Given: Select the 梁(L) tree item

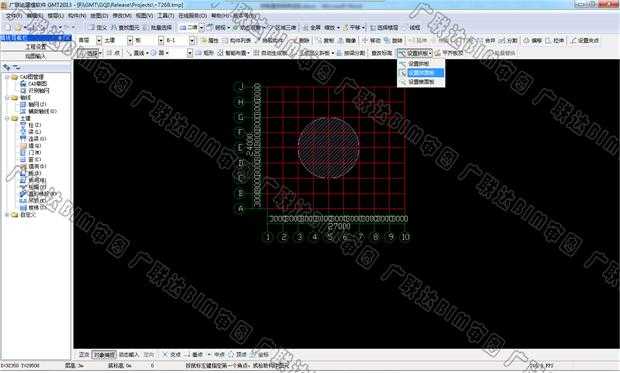Looking at the screenshot, I should tap(34, 132).
